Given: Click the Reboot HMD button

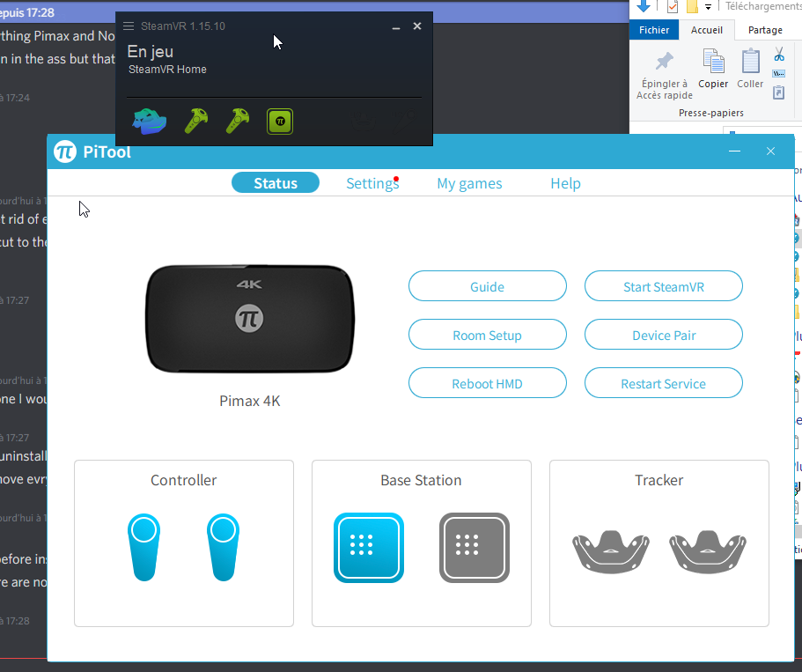Looking at the screenshot, I should tap(487, 383).
